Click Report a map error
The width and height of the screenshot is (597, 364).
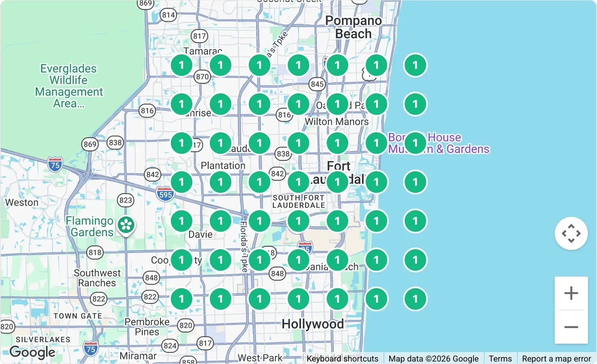[556, 359]
